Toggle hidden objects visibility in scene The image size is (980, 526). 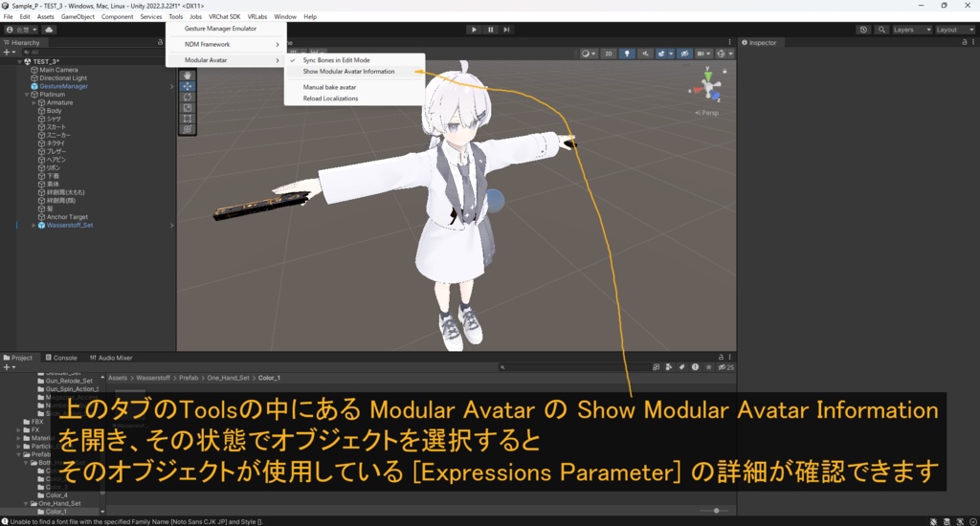click(684, 54)
